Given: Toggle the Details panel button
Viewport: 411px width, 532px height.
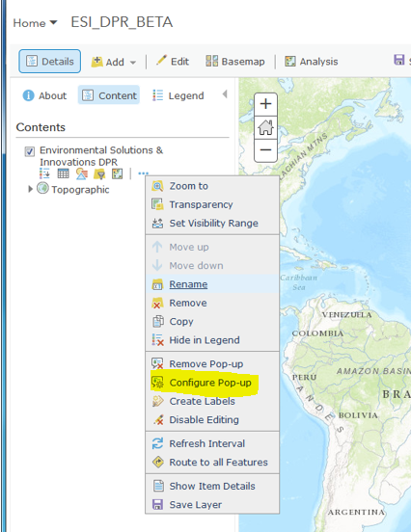Looking at the screenshot, I should click(x=49, y=61).
